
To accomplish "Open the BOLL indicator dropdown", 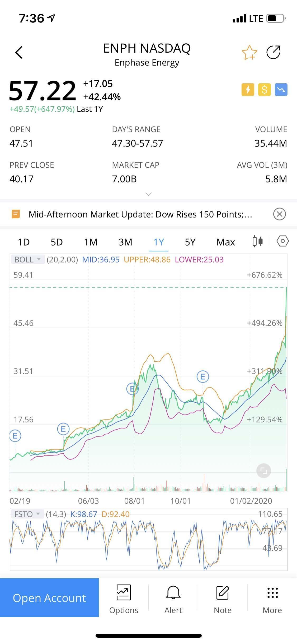I will point(27,260).
